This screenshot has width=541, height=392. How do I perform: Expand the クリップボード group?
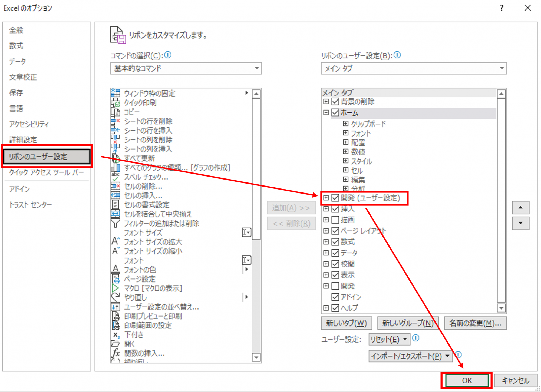pyautogui.click(x=345, y=124)
